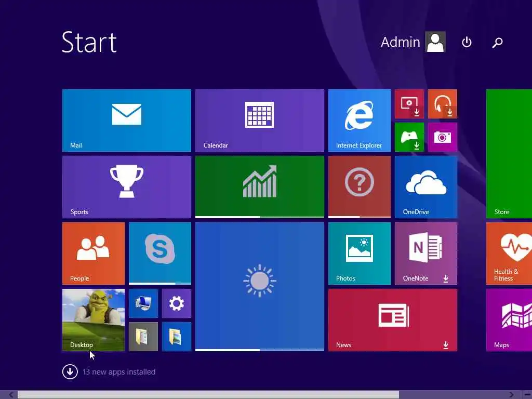
Task: Open the Finance chart tile
Action: 260,187
